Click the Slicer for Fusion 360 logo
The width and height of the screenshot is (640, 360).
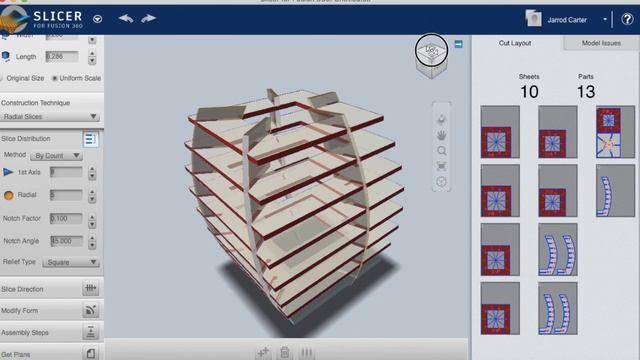pyautogui.click(x=42, y=19)
